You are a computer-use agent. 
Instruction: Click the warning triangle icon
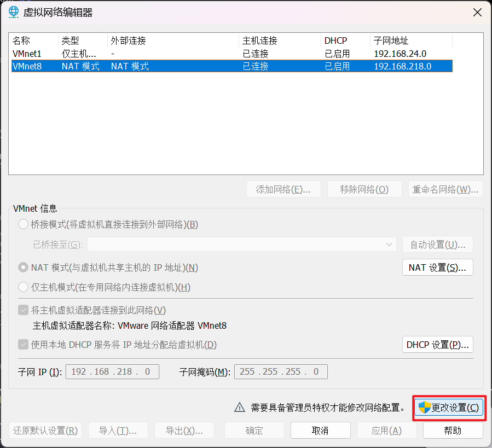(240, 407)
